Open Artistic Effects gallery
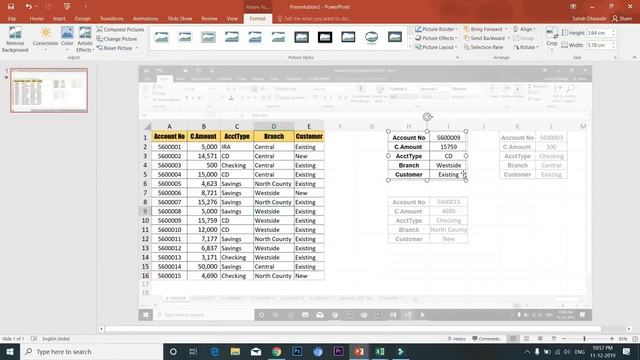 [x=85, y=40]
